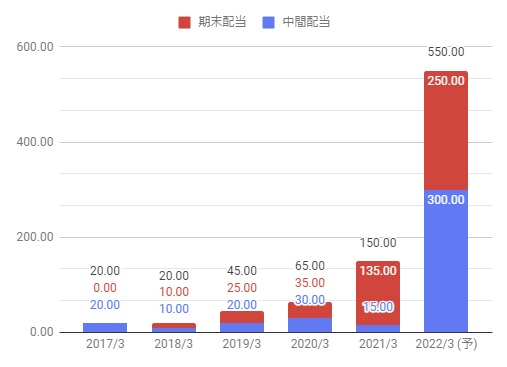This screenshot has width=507, height=367.
Task: Select the 45.00 total above 2019/3
Action: pos(242,271)
